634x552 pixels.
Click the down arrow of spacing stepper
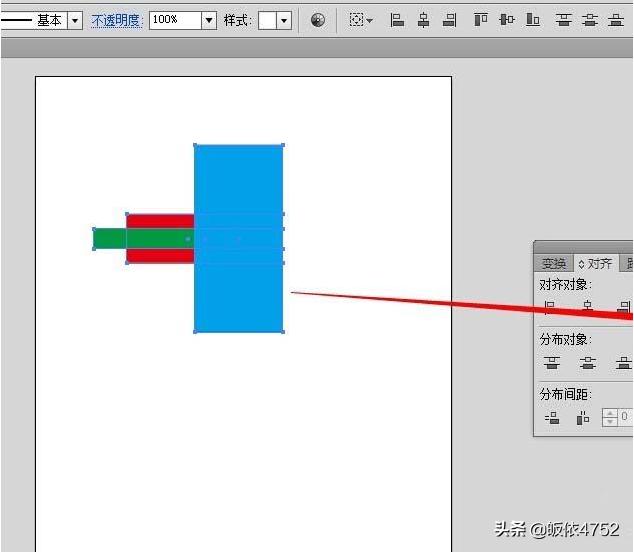[610, 422]
